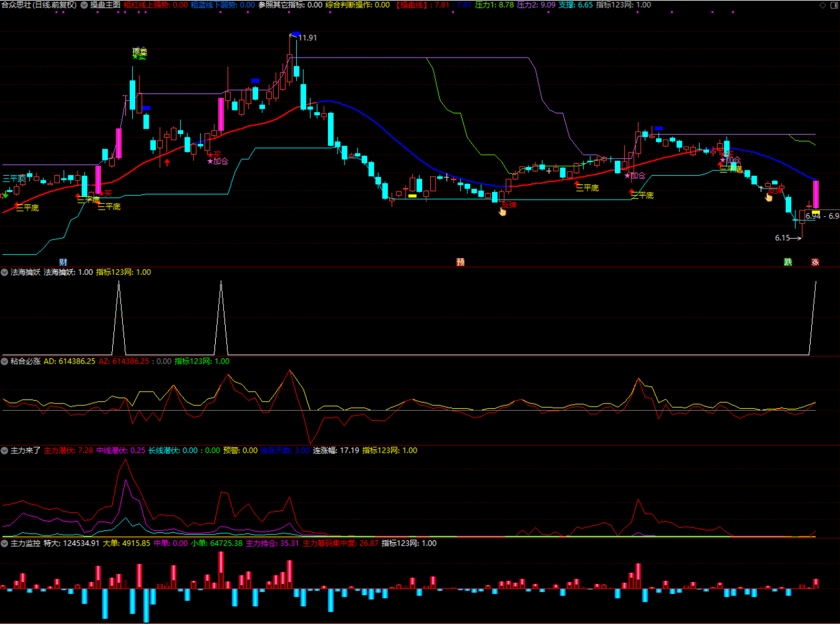Click the 预 event marker icon

[460, 262]
